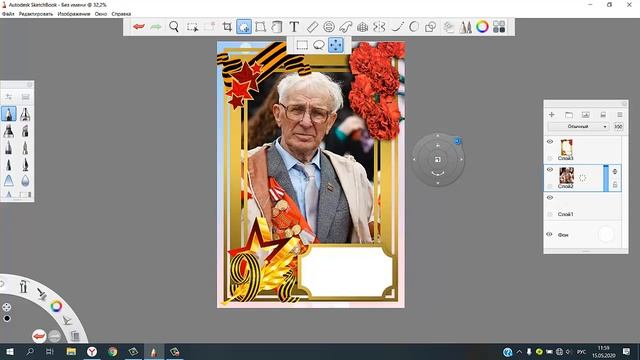Open the Окно menu
Screen dimensions: 640x360
101,14
